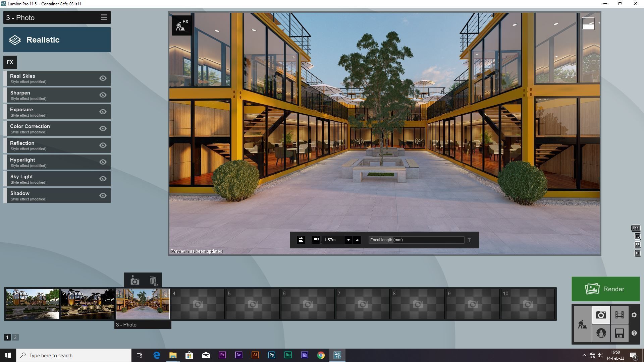Screen dimensions: 644x362
Task: Switch to Photo mode camera icon
Action: point(601,315)
